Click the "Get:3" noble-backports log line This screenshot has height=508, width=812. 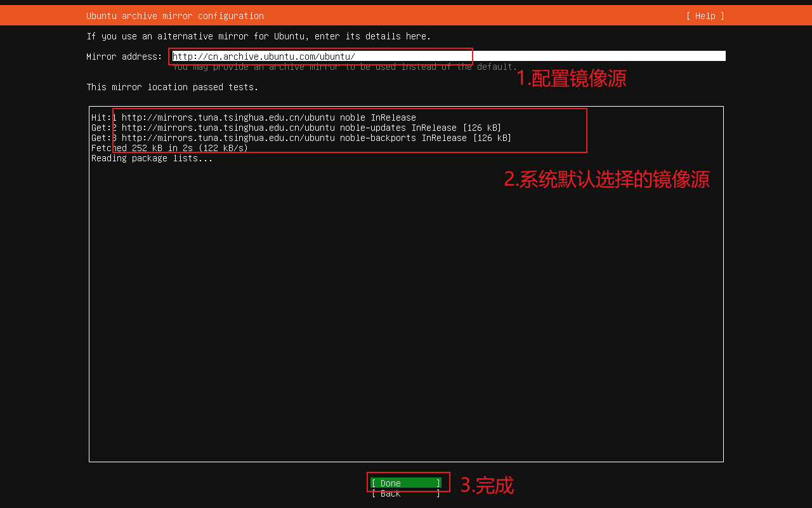[x=301, y=138]
